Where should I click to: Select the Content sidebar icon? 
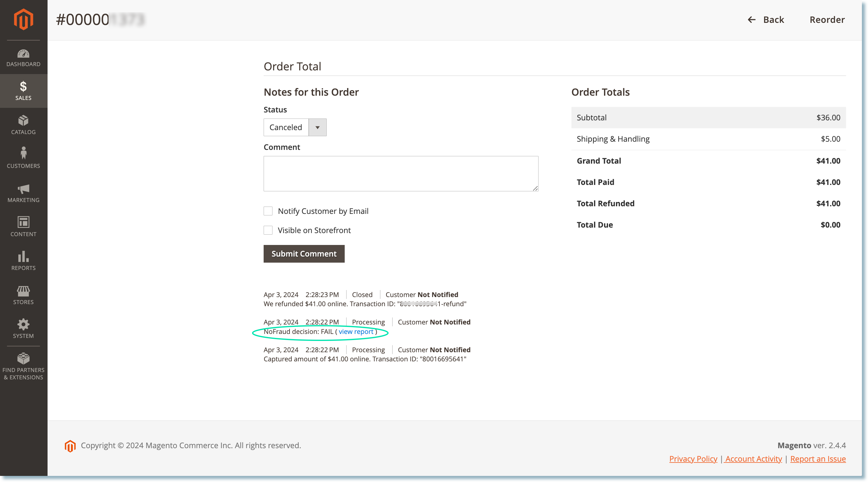(23, 226)
